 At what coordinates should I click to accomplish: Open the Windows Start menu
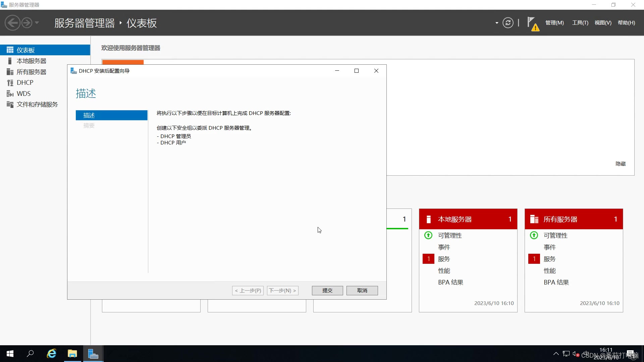pos(10,354)
